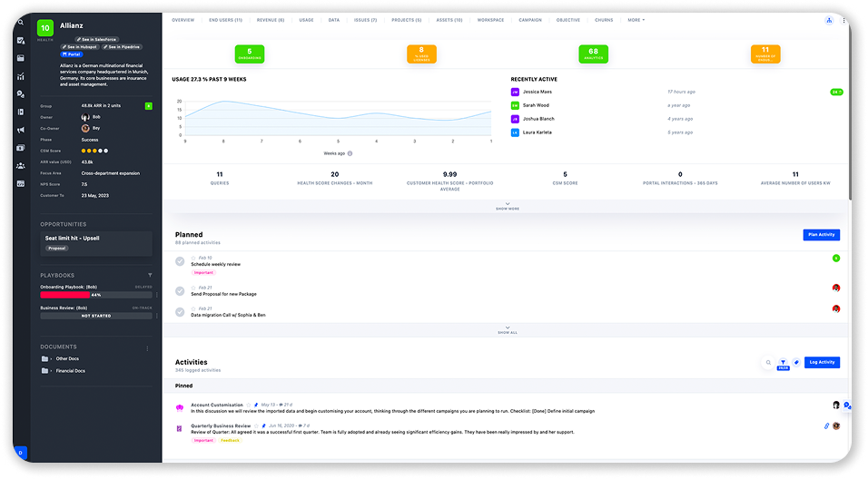Open the code window icon in the sidebar
Screen dimensions: 868x479
(21, 183)
